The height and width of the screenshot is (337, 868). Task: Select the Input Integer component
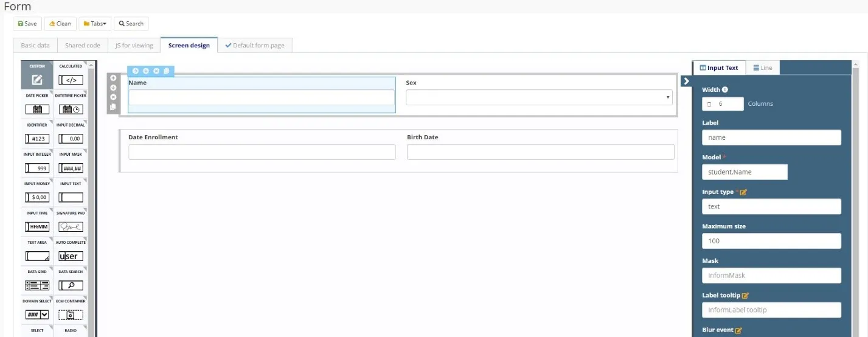[x=37, y=163]
